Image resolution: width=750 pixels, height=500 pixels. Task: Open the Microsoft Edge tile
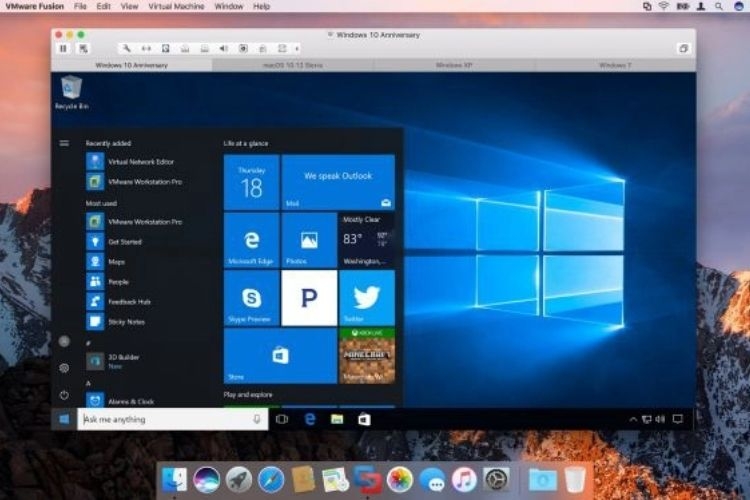pyautogui.click(x=252, y=240)
